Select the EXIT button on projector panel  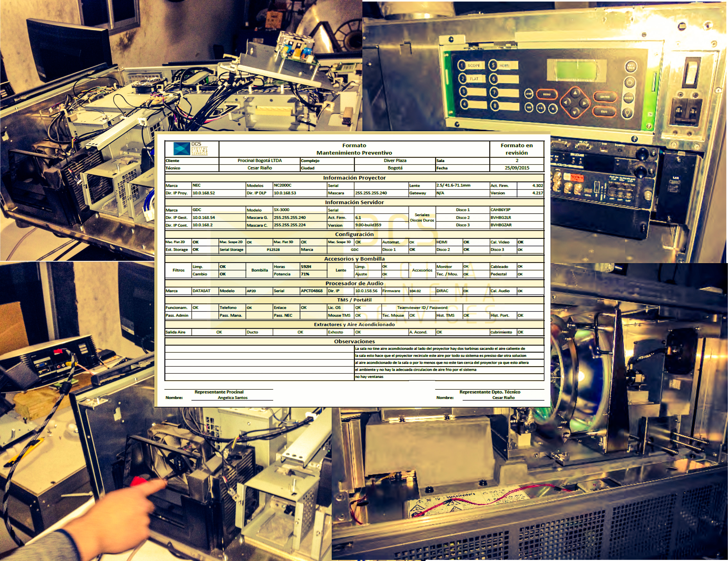coord(604,112)
